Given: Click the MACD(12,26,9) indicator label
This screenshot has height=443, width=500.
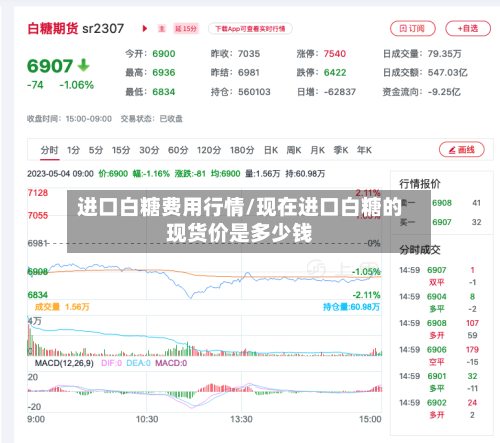Looking at the screenshot, I should click(x=64, y=363).
